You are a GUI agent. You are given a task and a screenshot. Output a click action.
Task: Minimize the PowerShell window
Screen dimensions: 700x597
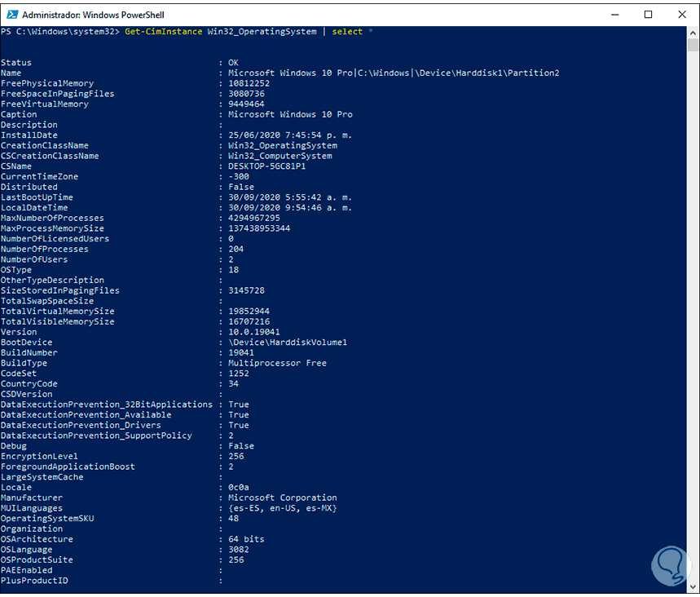[x=611, y=15]
